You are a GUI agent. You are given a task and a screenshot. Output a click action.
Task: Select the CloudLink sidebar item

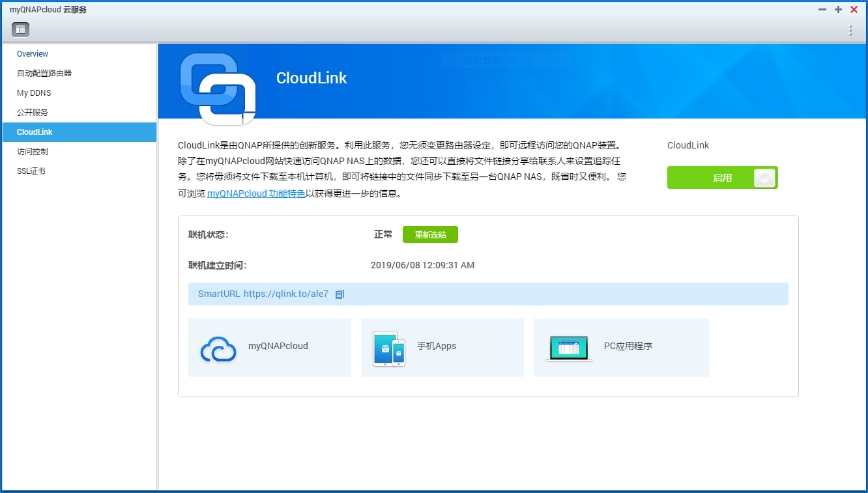35,132
